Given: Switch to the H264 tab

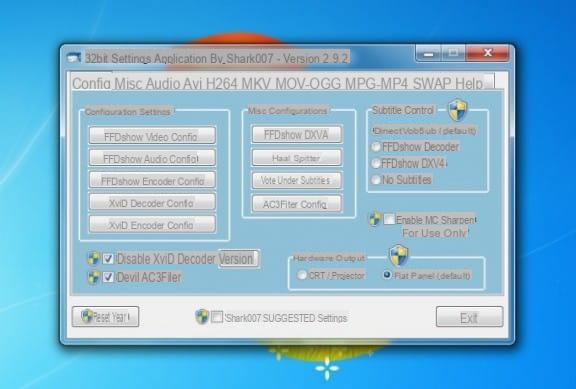Looking at the screenshot, I should point(222,83).
